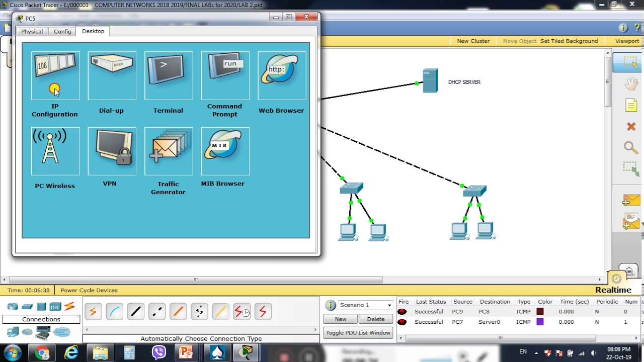Open the scenario information icon
This screenshot has height=362, width=644.
point(331,305)
